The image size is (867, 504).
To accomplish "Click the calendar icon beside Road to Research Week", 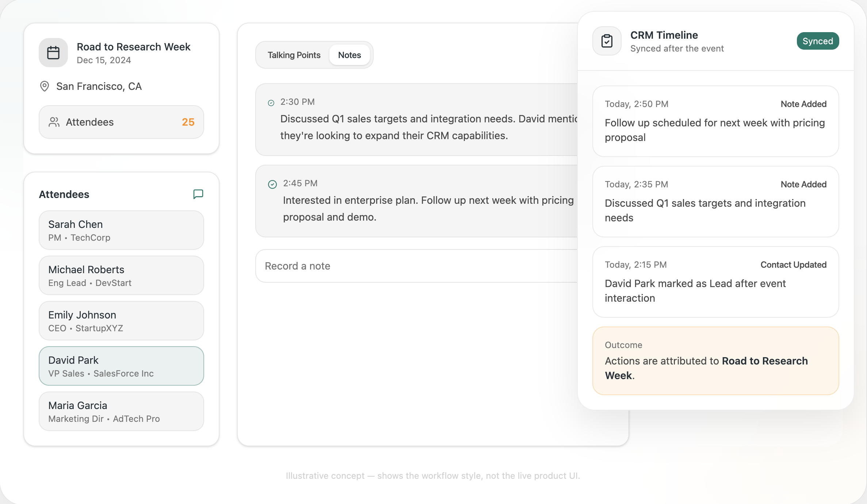I will (x=53, y=53).
